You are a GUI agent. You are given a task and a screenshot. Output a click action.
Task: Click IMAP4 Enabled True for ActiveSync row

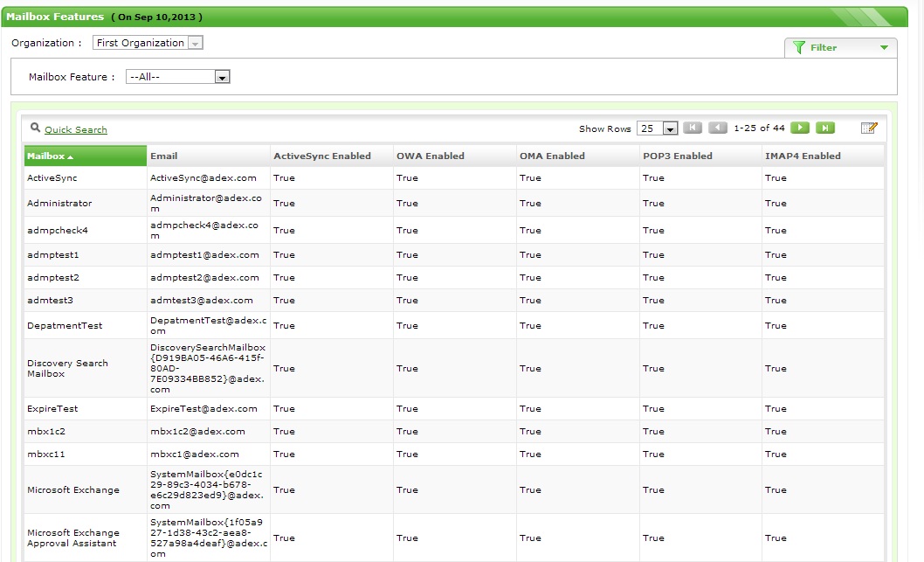point(776,178)
